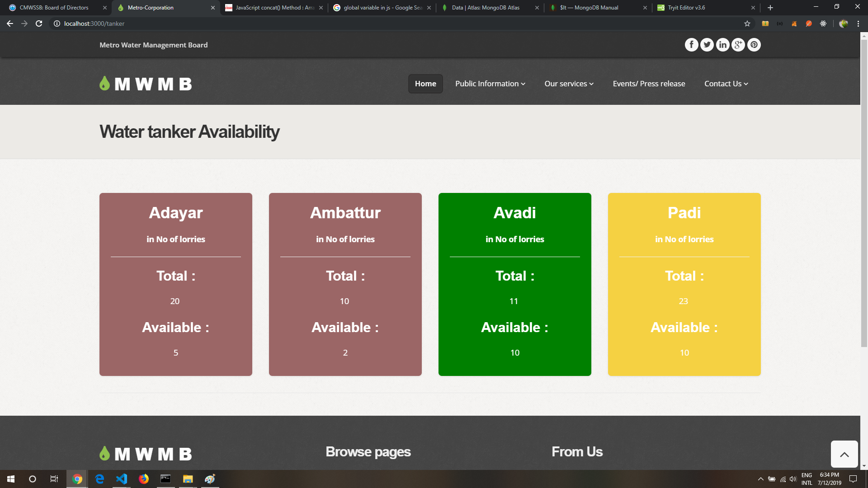The height and width of the screenshot is (488, 868).
Task: Open the Windows Start menu
Action: pos(11,479)
